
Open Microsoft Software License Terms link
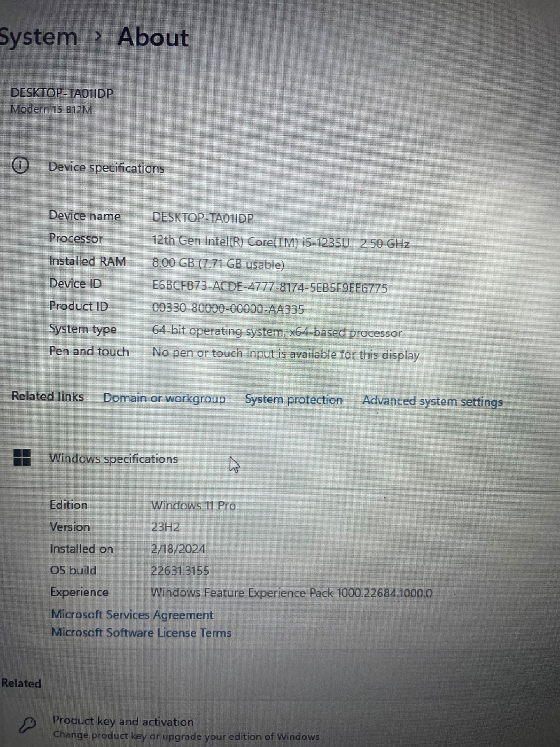(141, 632)
